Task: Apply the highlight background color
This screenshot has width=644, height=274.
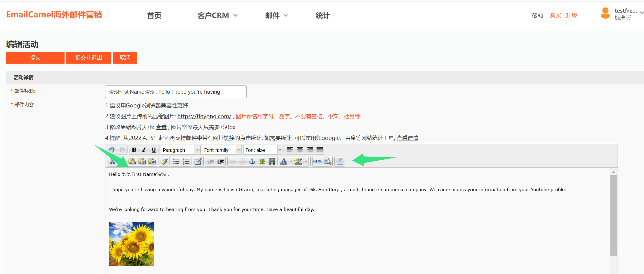Action: [x=298, y=161]
